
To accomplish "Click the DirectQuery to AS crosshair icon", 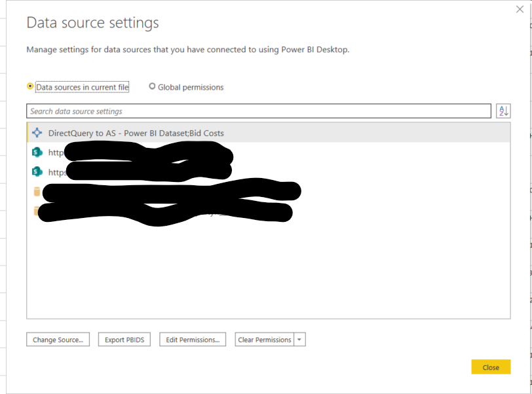I will [x=37, y=133].
